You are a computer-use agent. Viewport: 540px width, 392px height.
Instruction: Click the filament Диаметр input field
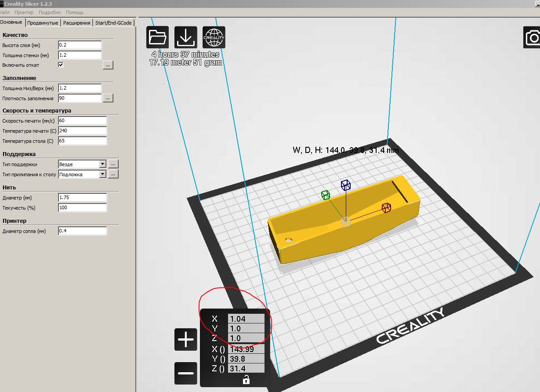coord(82,197)
